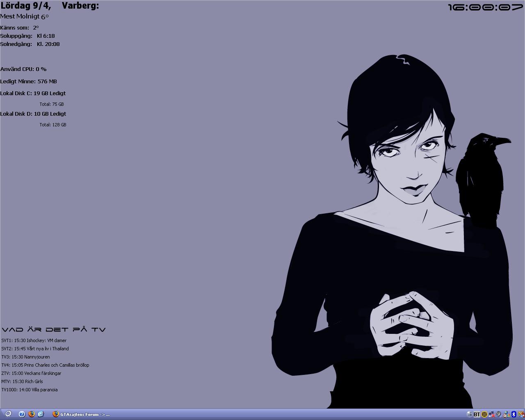Select the Soluppgång Kl 6:18 line
Image resolution: width=525 pixels, height=420 pixels.
[27, 36]
